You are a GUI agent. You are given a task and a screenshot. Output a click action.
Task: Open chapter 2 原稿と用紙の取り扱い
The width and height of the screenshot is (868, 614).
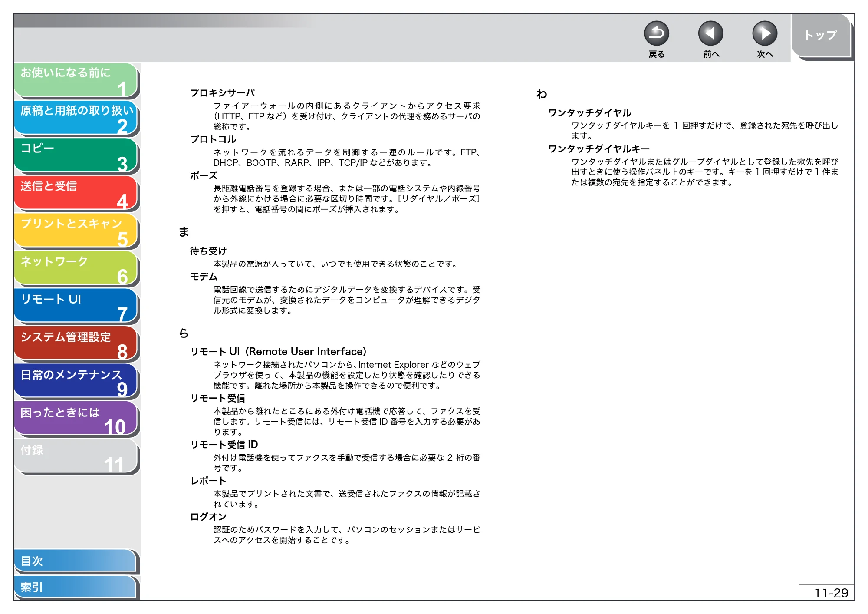(x=76, y=118)
